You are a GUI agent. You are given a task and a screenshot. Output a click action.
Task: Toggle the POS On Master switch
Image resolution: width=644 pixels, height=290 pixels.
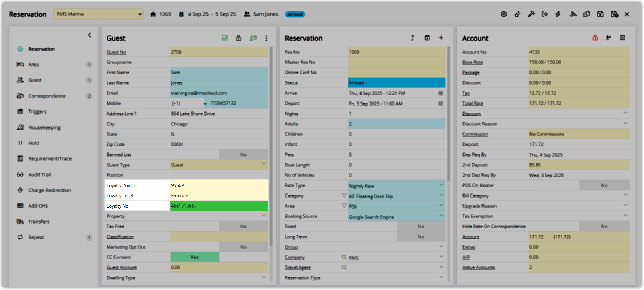point(604,185)
